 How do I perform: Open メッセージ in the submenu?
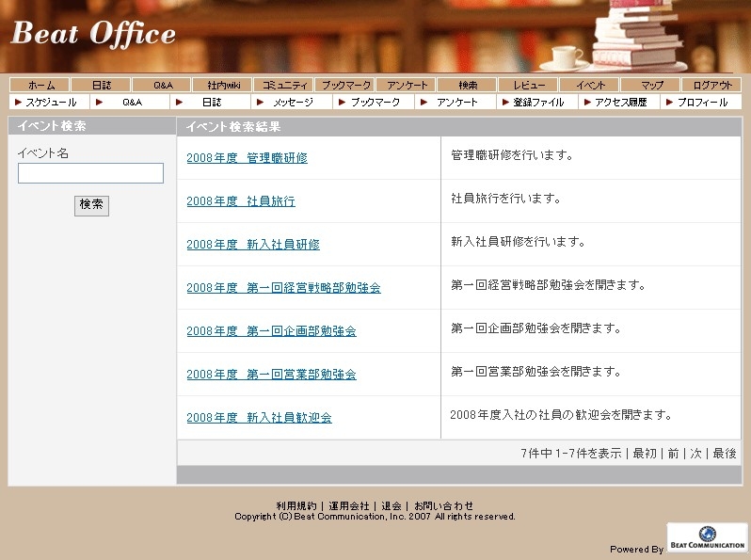293,102
